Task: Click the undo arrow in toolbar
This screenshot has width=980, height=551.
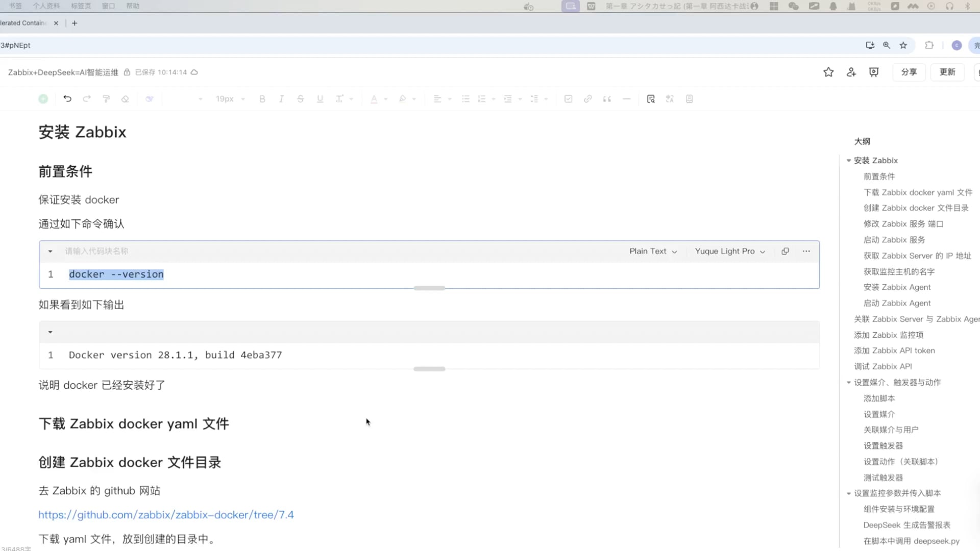Action: (x=67, y=99)
